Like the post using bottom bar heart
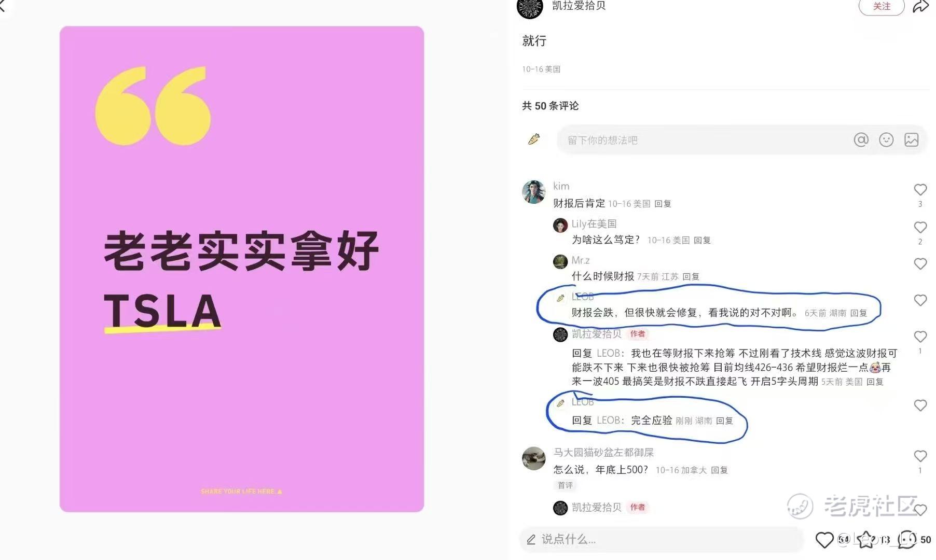Screen dimensions: 936x560 [824, 540]
